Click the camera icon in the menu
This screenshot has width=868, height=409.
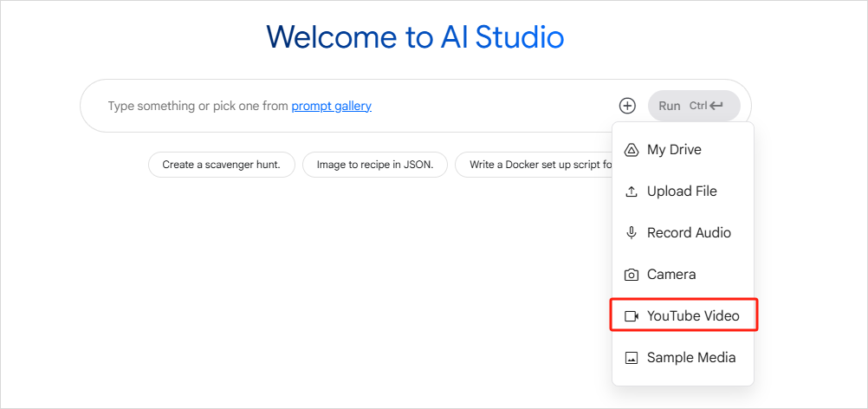(x=632, y=275)
